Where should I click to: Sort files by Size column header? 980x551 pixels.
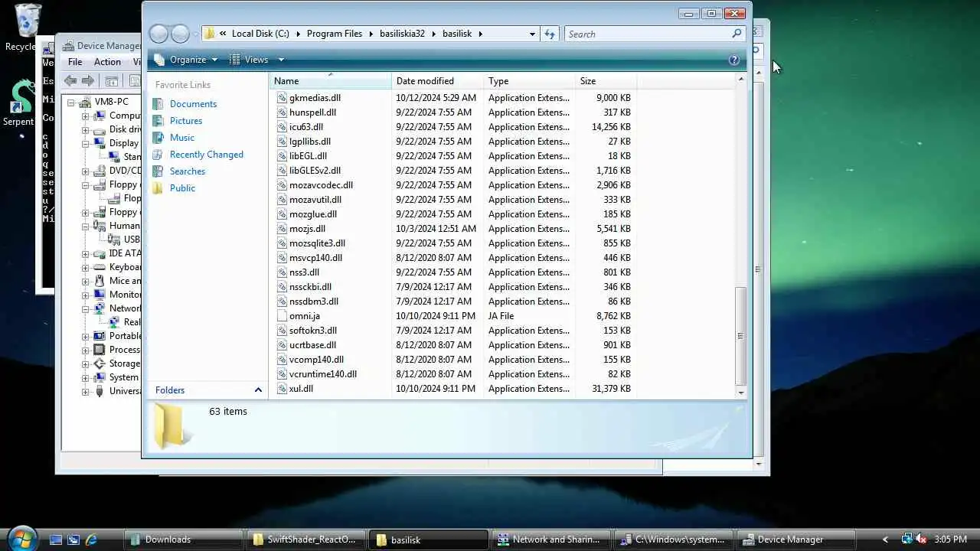[x=606, y=81]
